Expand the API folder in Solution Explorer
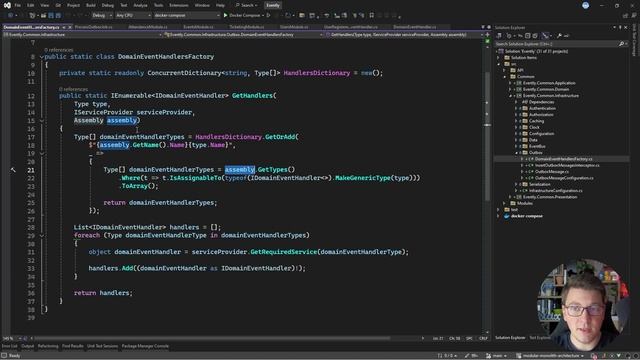This screenshot has width=640, height=360. 504,70
